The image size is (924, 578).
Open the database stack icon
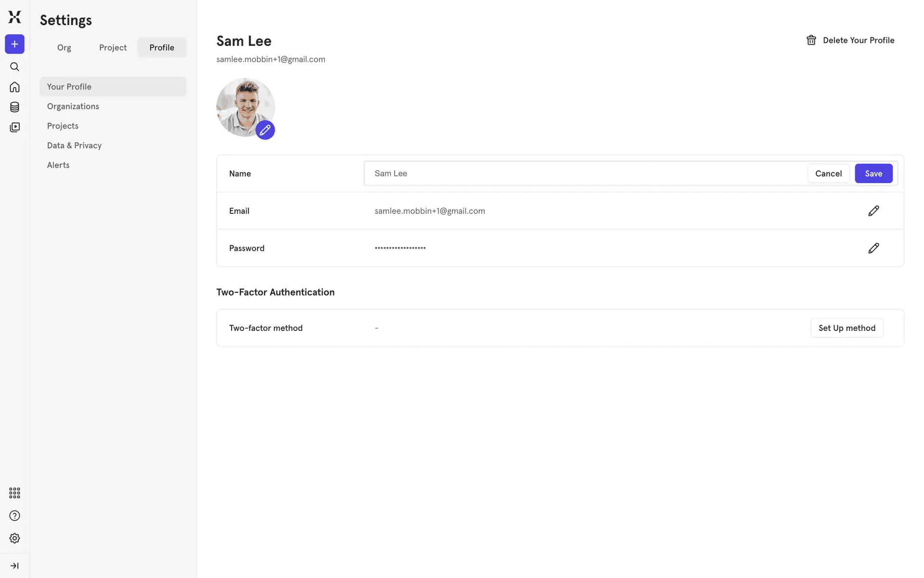click(x=14, y=107)
